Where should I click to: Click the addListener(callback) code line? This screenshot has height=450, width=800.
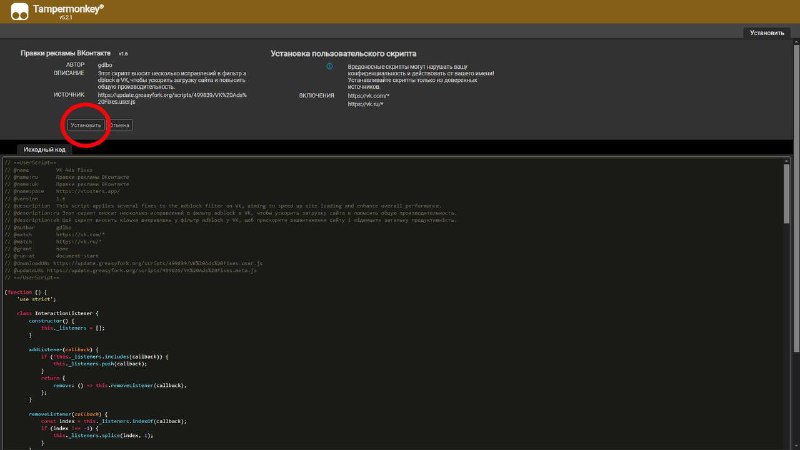point(63,349)
